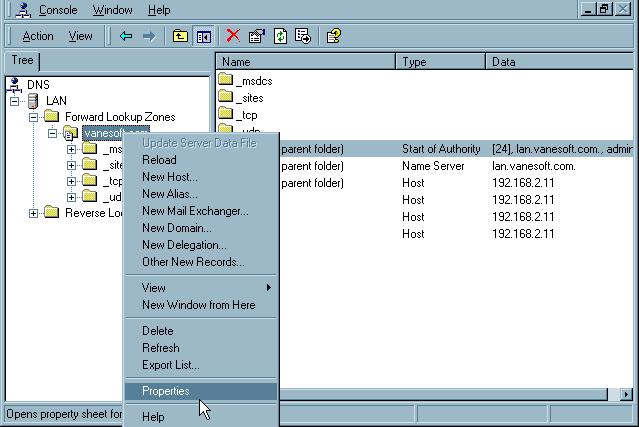639x427 pixels.
Task: Select the vanesoft zone icon in tree
Action: click(70, 133)
